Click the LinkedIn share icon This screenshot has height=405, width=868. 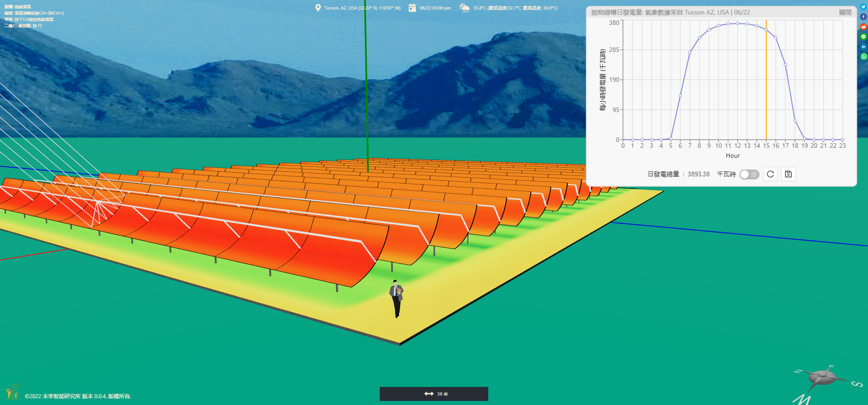pos(863,47)
